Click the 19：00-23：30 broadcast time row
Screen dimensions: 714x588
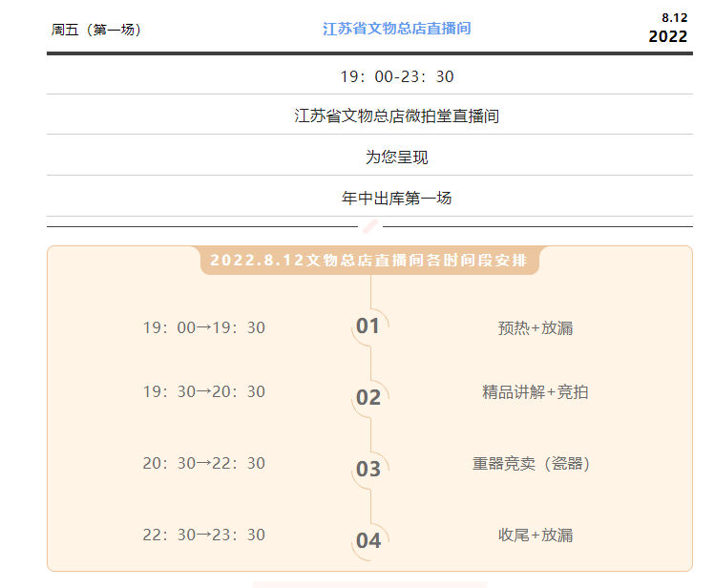[396, 76]
